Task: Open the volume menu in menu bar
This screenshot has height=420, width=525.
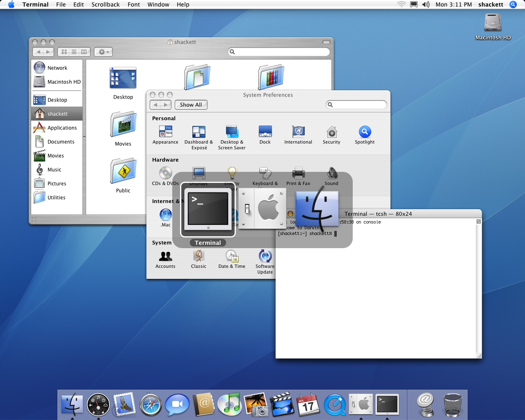Action: click(x=426, y=5)
